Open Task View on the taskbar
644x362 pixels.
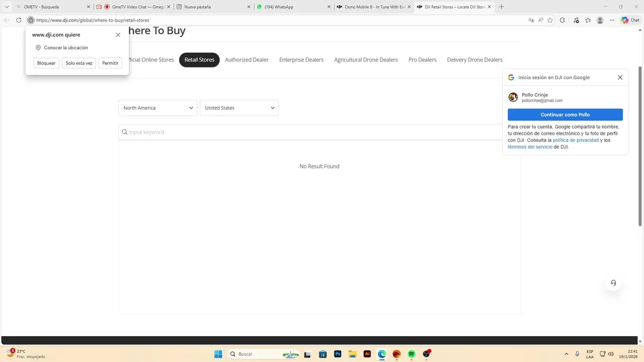307,354
